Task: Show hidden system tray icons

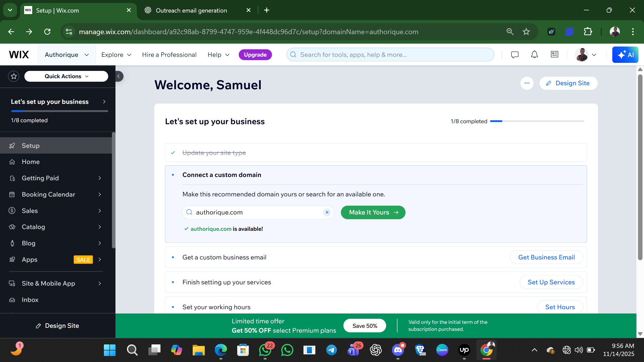Action: pyautogui.click(x=534, y=350)
